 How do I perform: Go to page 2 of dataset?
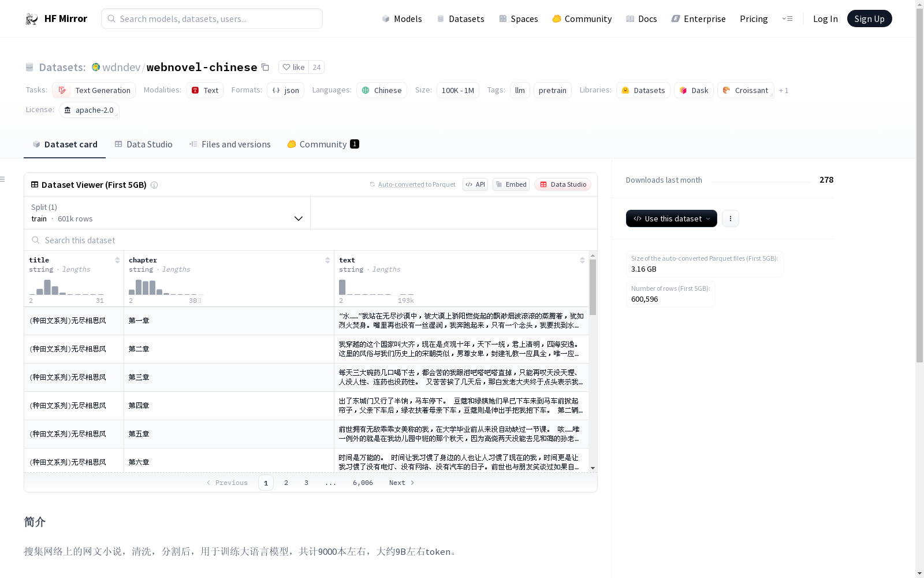coord(286,483)
